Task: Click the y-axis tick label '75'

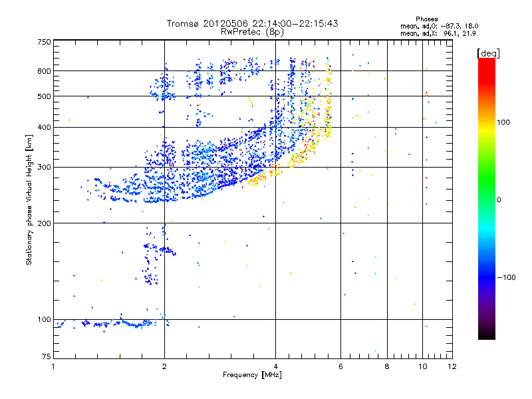Action: (47, 356)
